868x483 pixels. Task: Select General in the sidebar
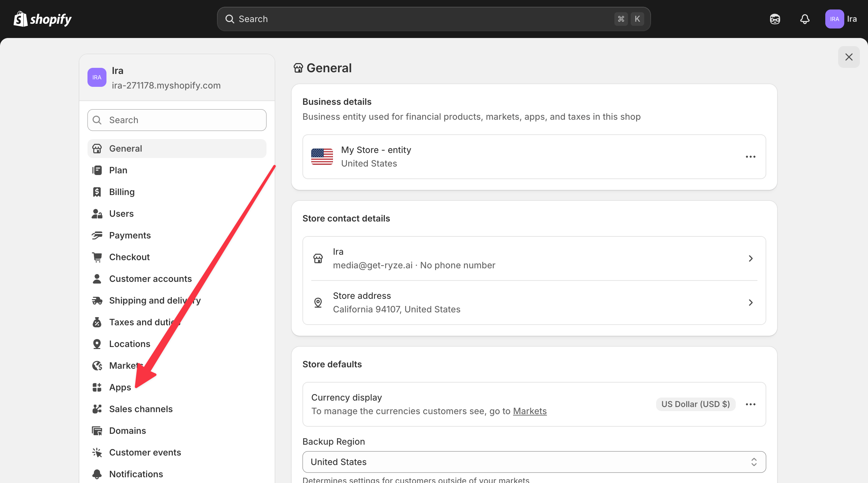[177, 149]
